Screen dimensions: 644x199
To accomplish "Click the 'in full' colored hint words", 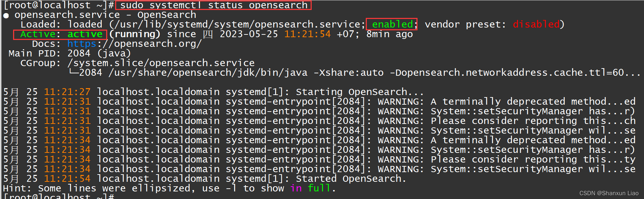I will 310,188.
